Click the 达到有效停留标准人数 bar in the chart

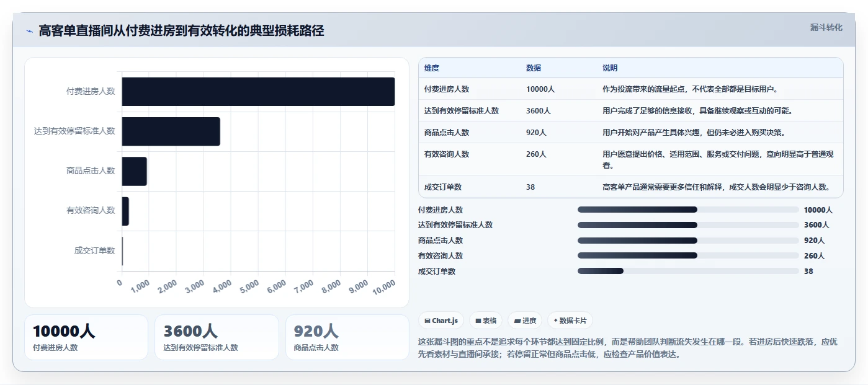pyautogui.click(x=171, y=131)
